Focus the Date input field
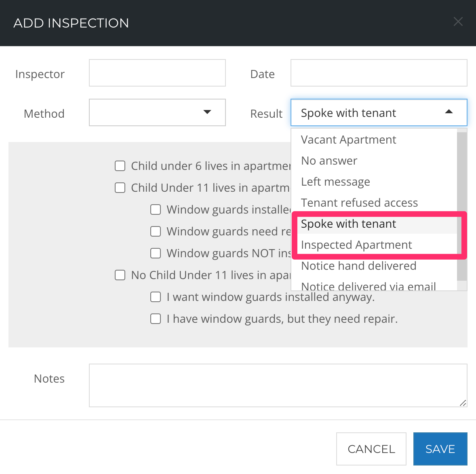This screenshot has height=474, width=476. 379,73
